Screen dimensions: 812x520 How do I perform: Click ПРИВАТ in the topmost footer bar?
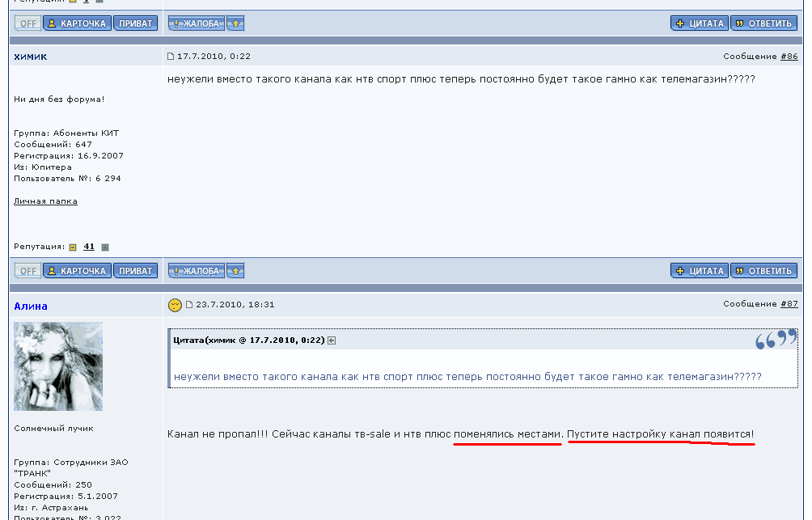136,23
